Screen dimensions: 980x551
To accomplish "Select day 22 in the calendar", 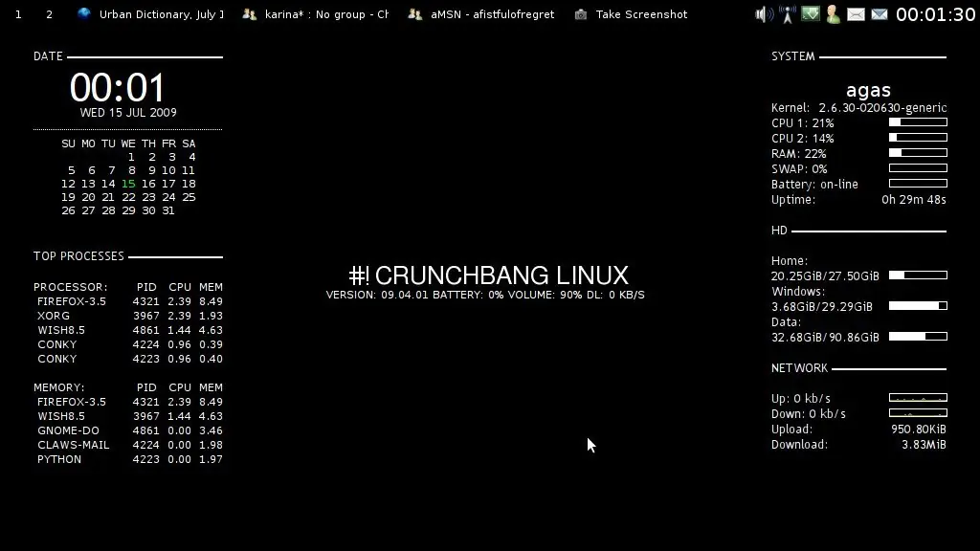I will [128, 197].
